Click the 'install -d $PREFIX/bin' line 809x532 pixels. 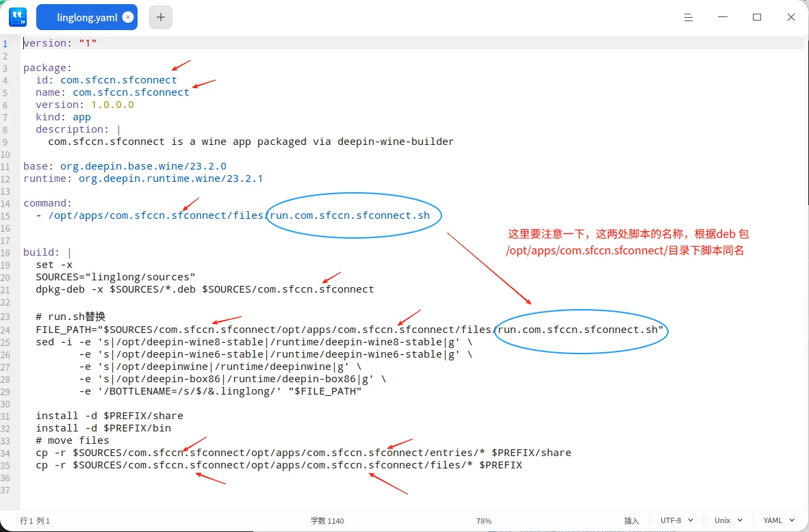[x=103, y=428]
